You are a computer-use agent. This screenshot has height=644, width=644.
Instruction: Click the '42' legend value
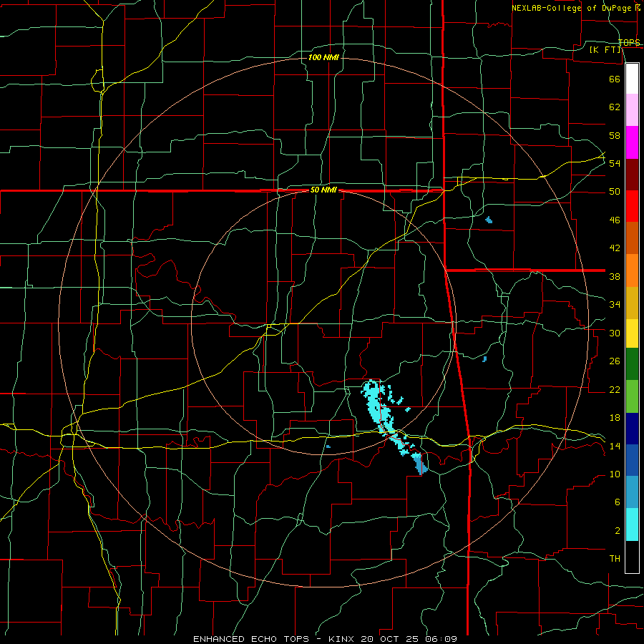[x=615, y=248]
